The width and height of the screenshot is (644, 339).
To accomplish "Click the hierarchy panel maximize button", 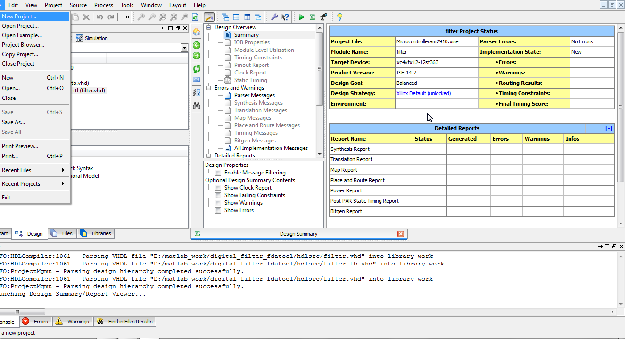I will click(171, 28).
